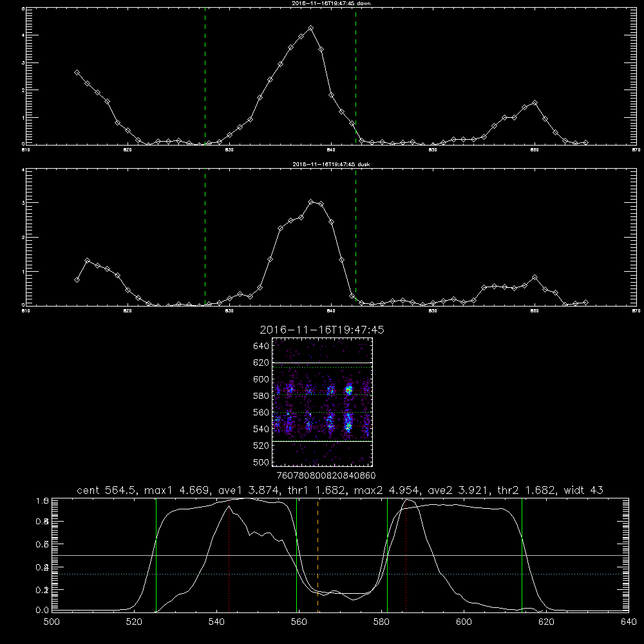Click the 600 x-axis label of bottom plot
Screen dimensions: 644x644
pos(464,621)
